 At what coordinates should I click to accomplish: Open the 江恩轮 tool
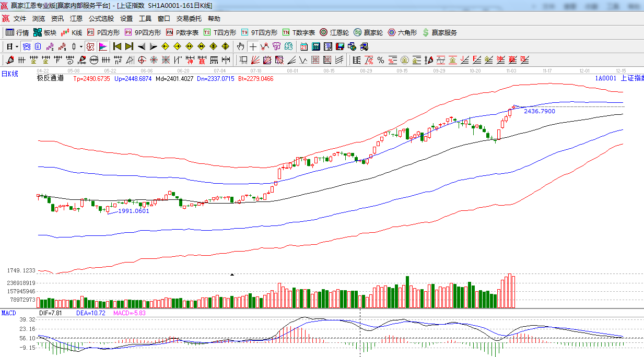[334, 32]
